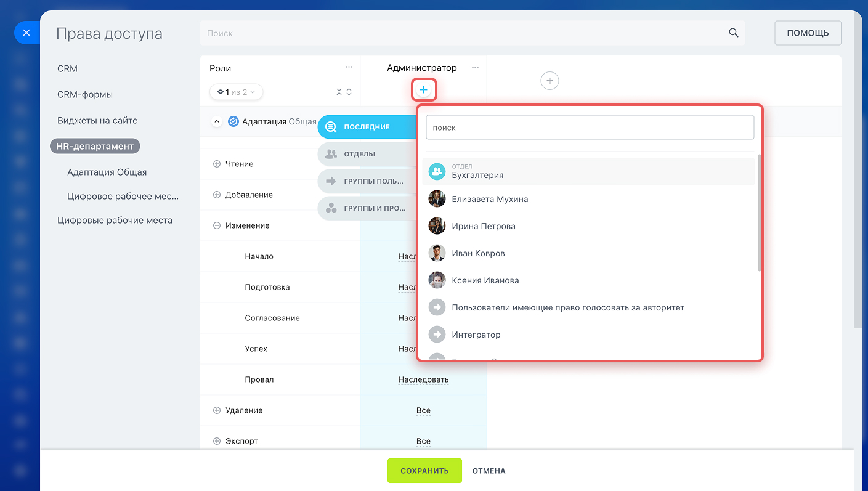This screenshot has height=491, width=868.
Task: Click the blue plus under Администратор
Action: pos(423,91)
